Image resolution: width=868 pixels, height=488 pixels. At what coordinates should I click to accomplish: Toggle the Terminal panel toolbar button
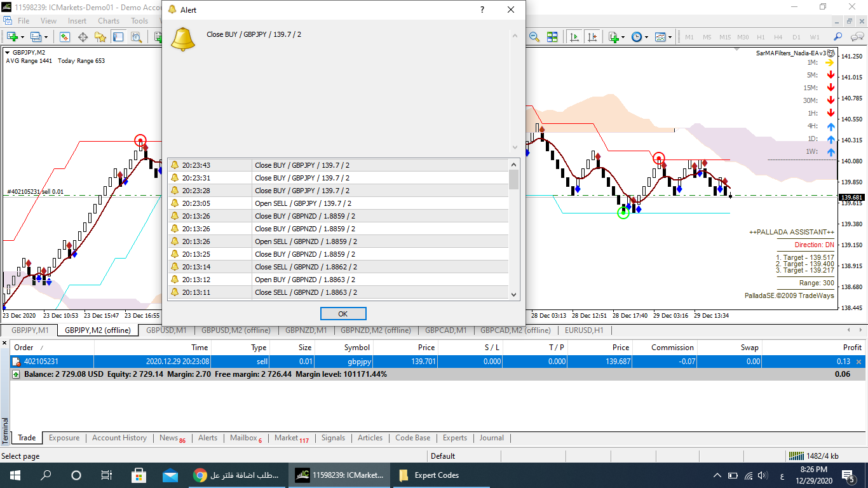118,37
